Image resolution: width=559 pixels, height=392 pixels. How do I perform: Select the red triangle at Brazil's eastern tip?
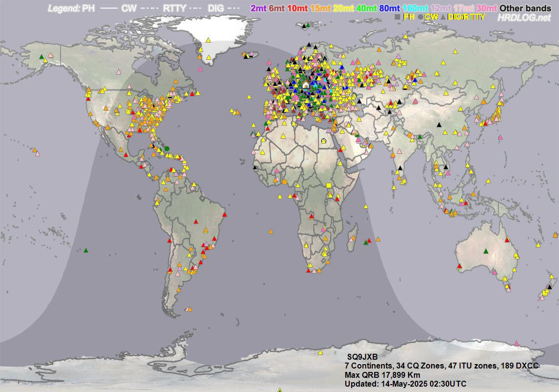(225, 215)
